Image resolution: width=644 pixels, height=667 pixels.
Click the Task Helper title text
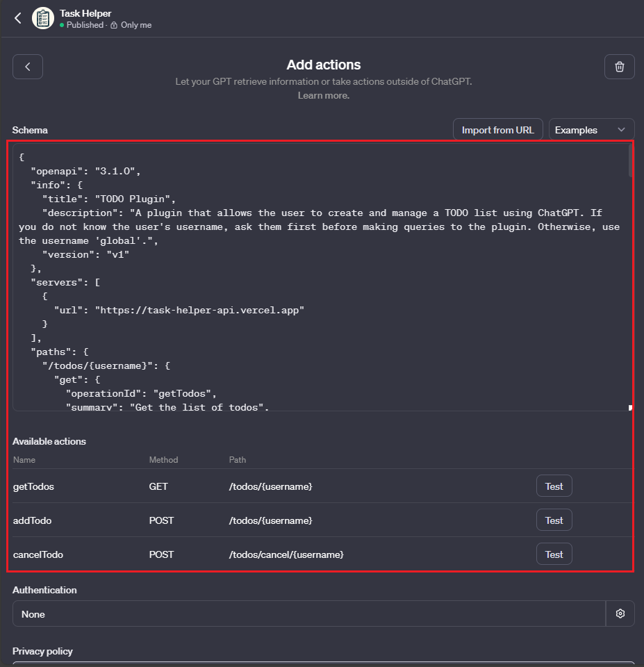click(x=85, y=14)
